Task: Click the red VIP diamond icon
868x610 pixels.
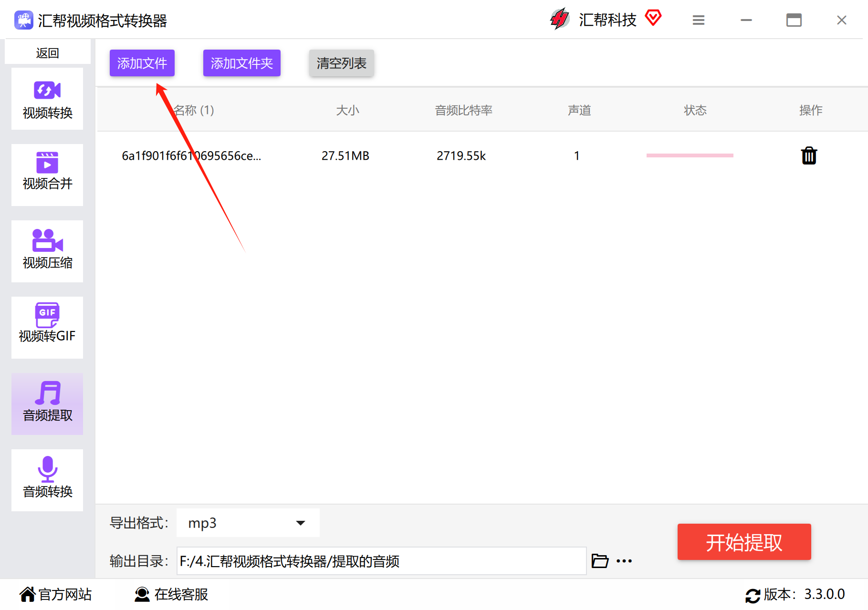Action: coord(653,18)
